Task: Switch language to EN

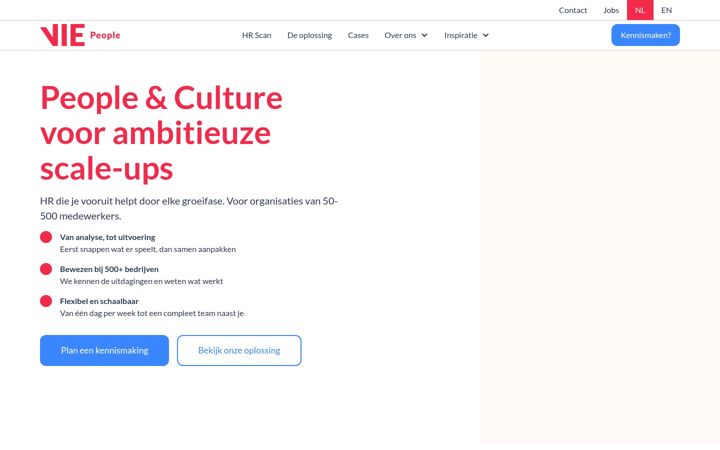Action: 666,10
